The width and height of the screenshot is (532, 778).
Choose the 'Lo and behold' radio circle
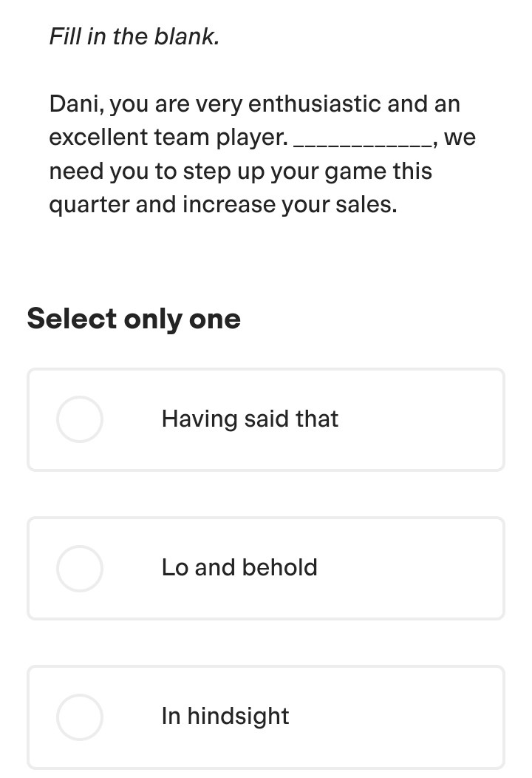point(80,568)
